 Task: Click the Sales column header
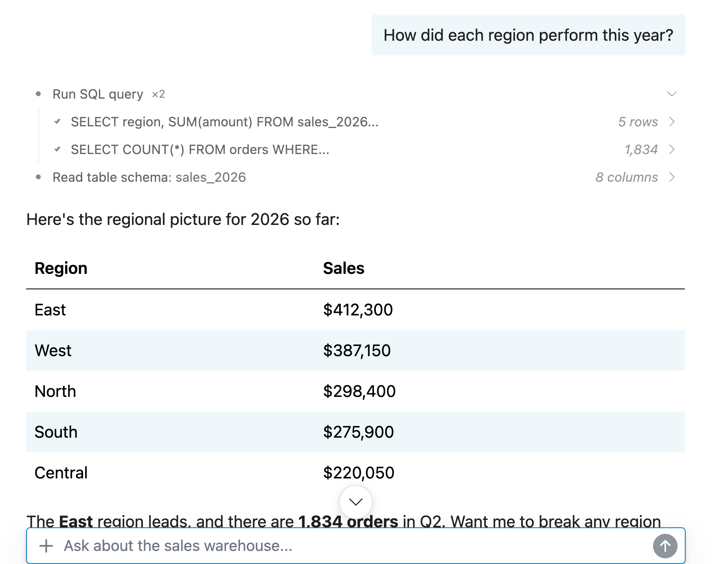[x=344, y=268]
